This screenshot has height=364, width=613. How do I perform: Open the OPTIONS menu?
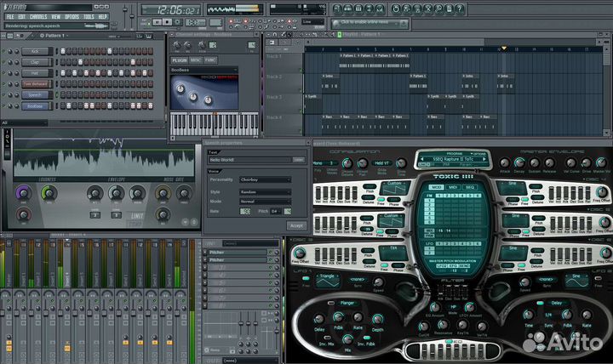[x=72, y=17]
